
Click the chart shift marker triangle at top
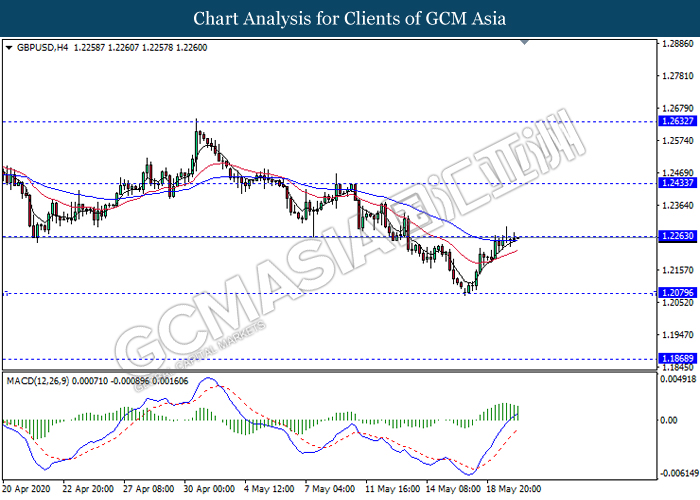525,42
